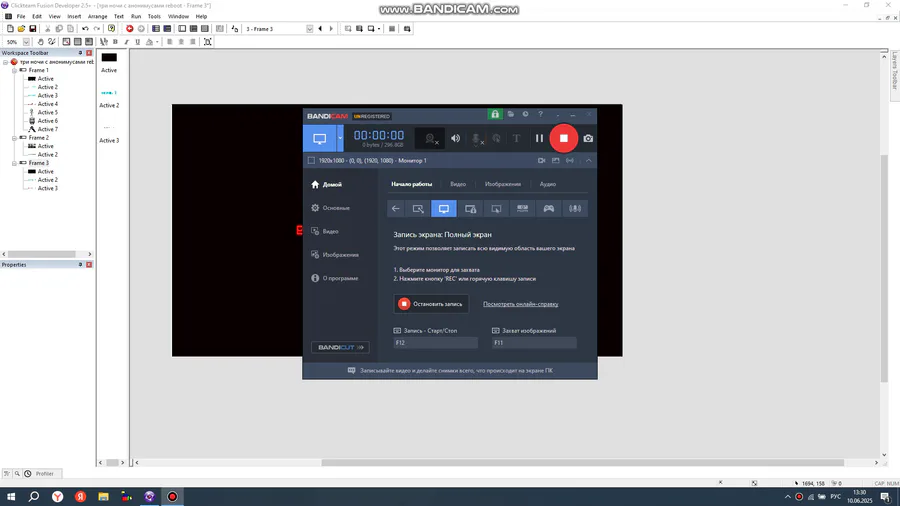Stop recording with the red Bandicam stop button
This screenshot has width=900, height=506.
[564, 138]
